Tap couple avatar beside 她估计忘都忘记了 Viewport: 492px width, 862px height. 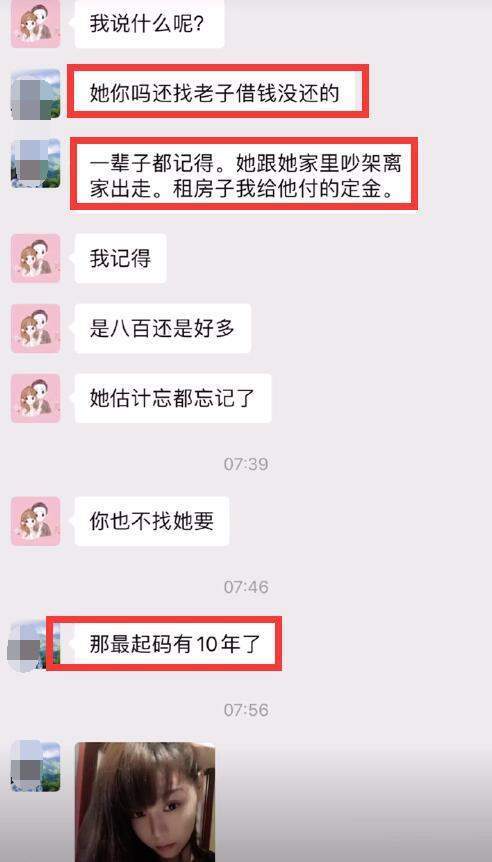tap(35, 398)
